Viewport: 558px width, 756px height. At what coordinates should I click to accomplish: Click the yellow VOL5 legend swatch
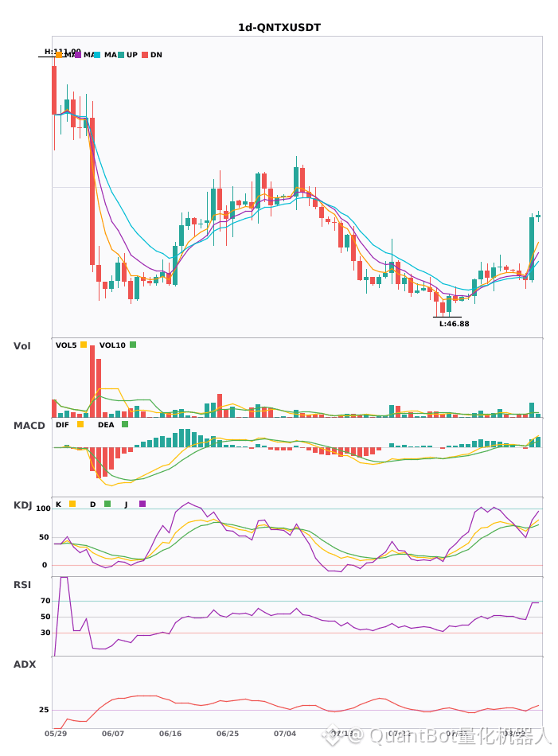pos(84,345)
